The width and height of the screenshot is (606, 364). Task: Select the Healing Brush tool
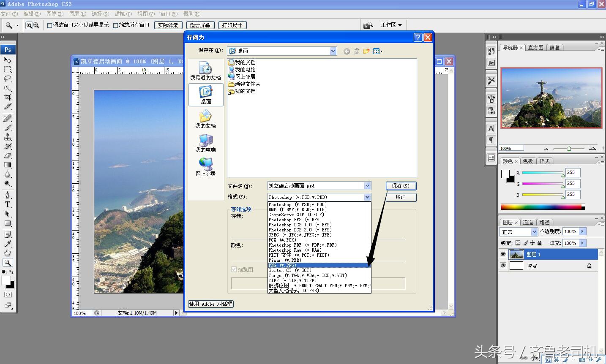pyautogui.click(x=8, y=118)
